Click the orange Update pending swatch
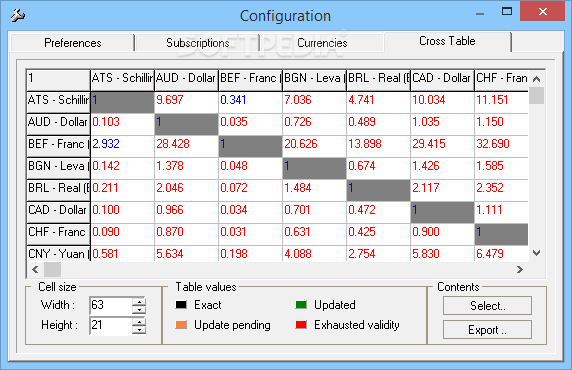The width and height of the screenshot is (572, 370). tap(181, 325)
